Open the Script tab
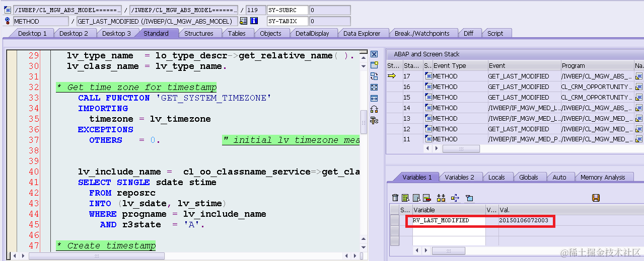644x261 pixels. (495, 33)
